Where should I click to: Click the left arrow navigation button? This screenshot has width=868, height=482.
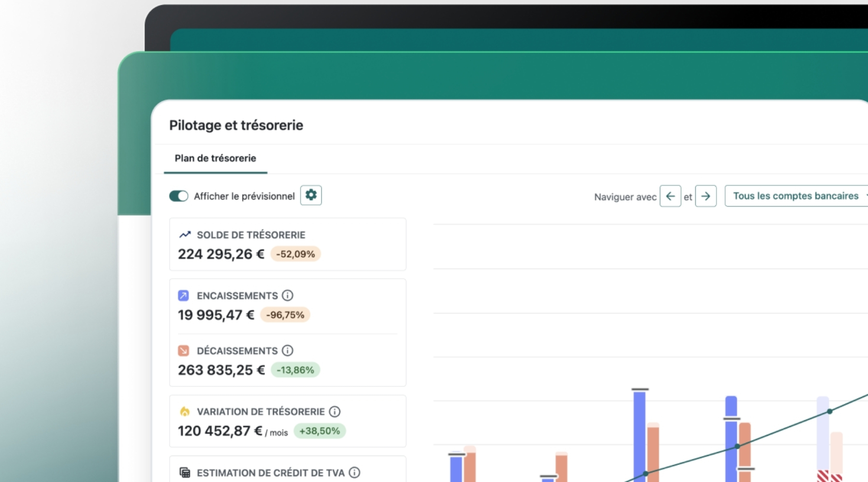[x=670, y=196]
